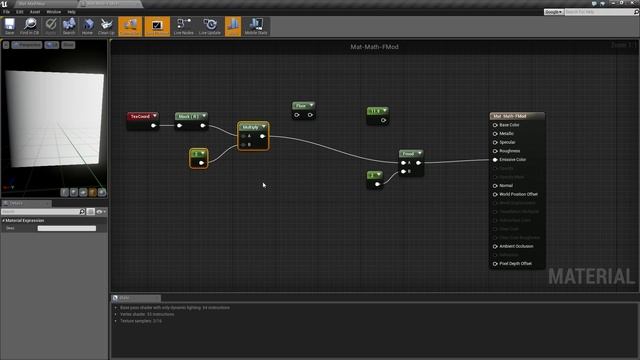
Task: Click the Emissive Color input pin
Action: tap(495, 160)
